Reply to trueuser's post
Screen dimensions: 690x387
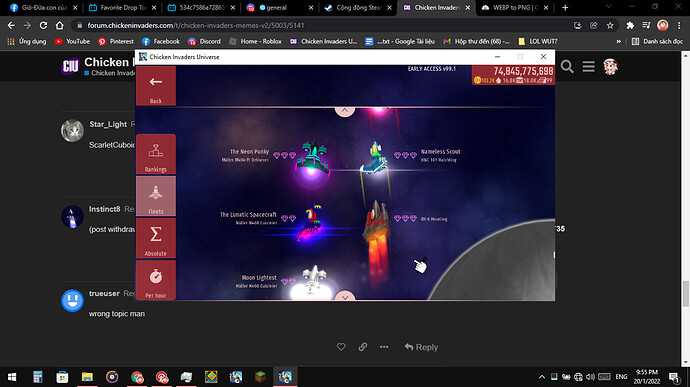(421, 347)
